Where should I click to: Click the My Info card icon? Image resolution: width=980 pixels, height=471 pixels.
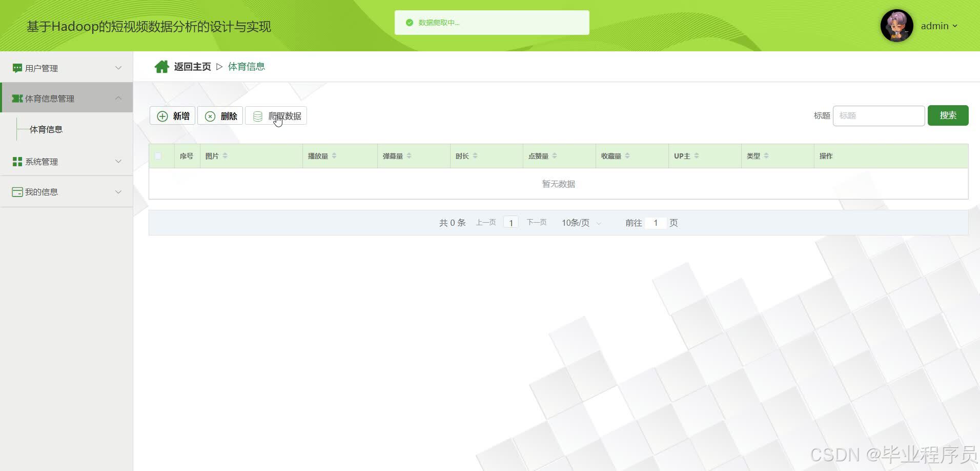tap(17, 192)
